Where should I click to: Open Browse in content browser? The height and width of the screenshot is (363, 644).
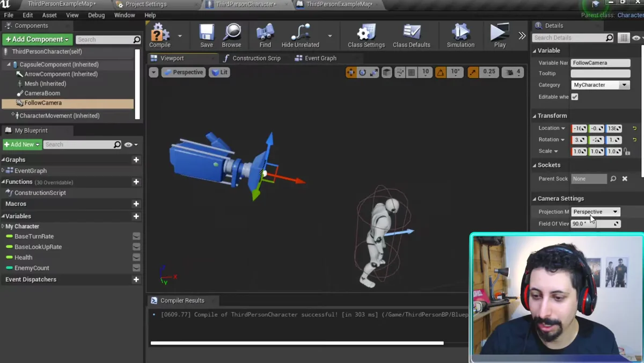click(231, 35)
